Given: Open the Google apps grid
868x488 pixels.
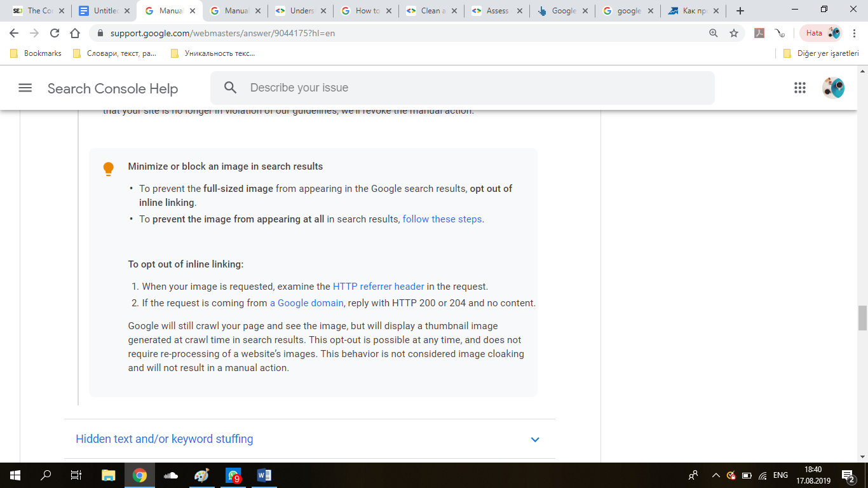Looking at the screenshot, I should 800,88.
